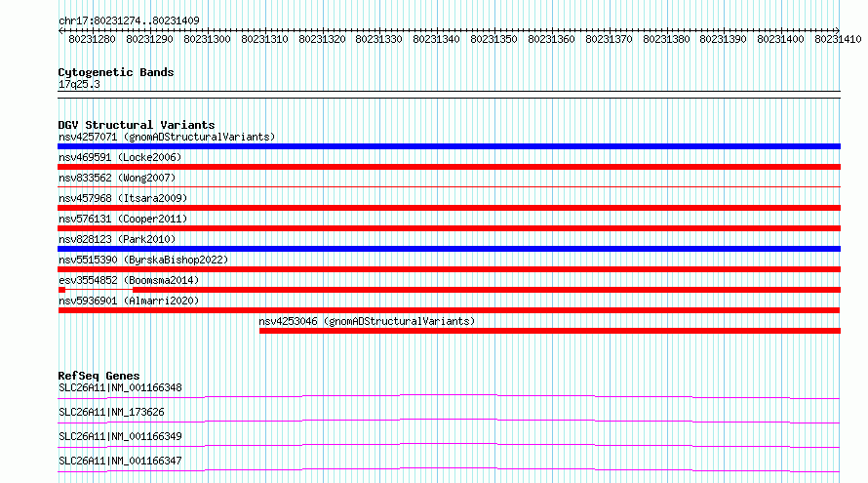Viewport: 868px width, 483px height.
Task: Click ruler position 80231290
Action: click(x=149, y=39)
